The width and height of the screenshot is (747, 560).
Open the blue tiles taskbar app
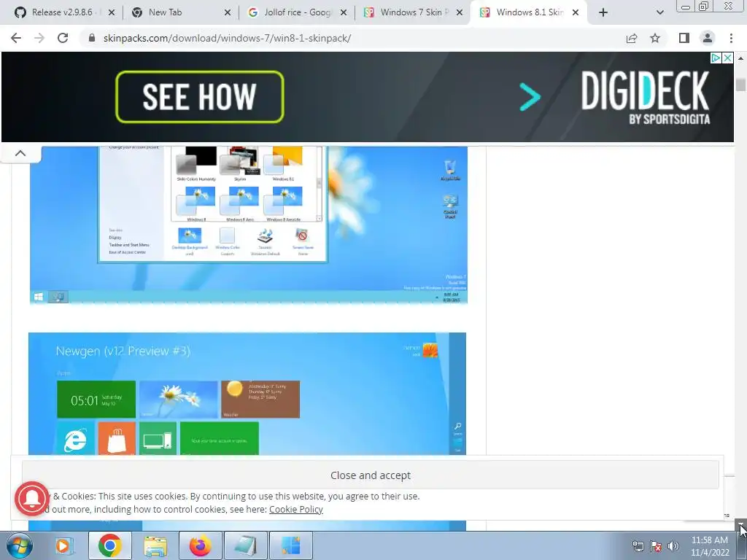pyautogui.click(x=291, y=545)
